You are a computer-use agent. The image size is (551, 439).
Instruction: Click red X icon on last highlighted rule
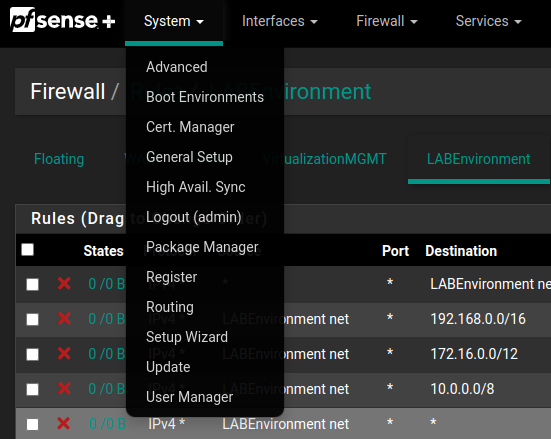coord(64,424)
